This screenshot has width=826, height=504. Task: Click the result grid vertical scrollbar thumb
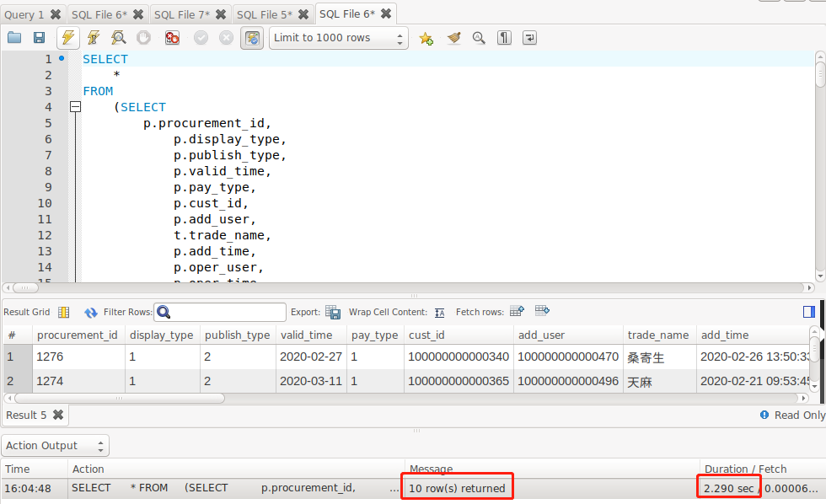coord(814,349)
